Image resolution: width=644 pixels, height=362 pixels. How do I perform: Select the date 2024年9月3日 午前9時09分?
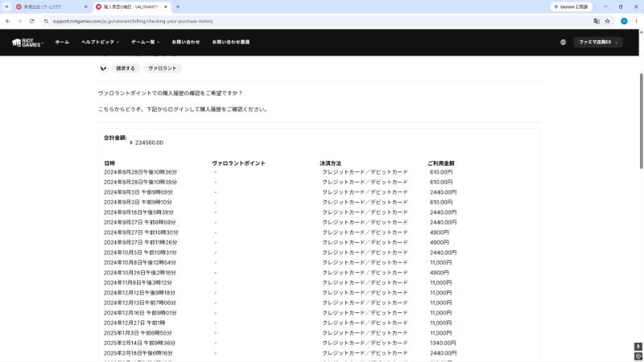[138, 192]
